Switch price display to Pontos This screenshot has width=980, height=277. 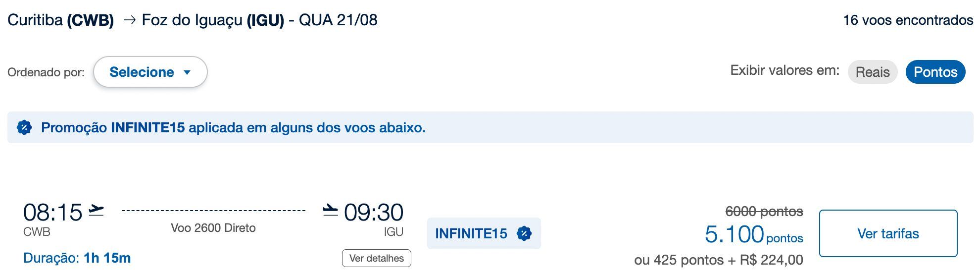[x=935, y=72]
